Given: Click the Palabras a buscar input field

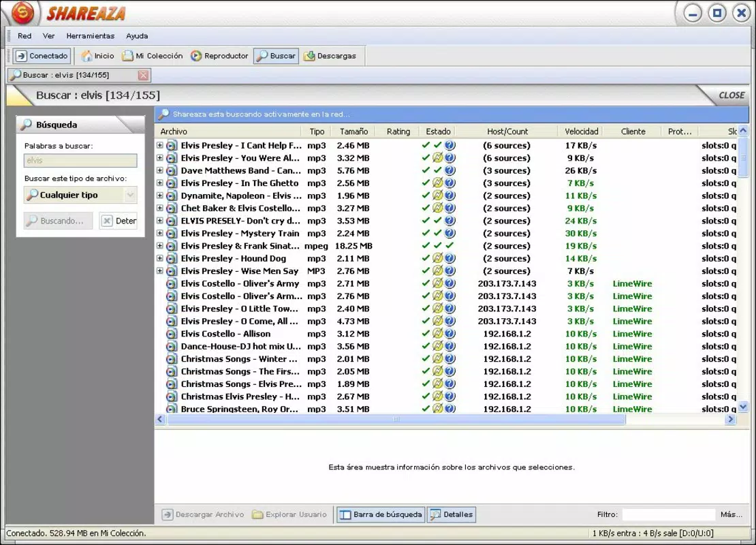Looking at the screenshot, I should pyautogui.click(x=80, y=160).
